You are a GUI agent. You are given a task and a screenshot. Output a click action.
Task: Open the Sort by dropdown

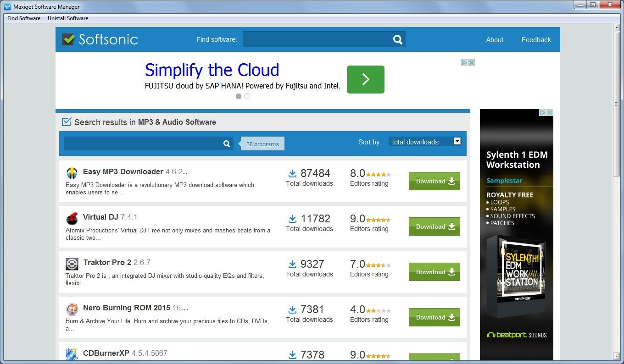(423, 142)
